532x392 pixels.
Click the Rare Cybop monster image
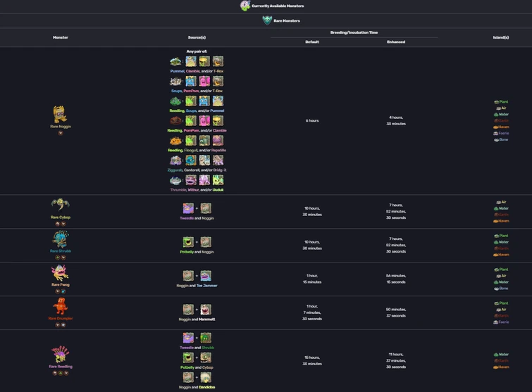click(x=61, y=206)
